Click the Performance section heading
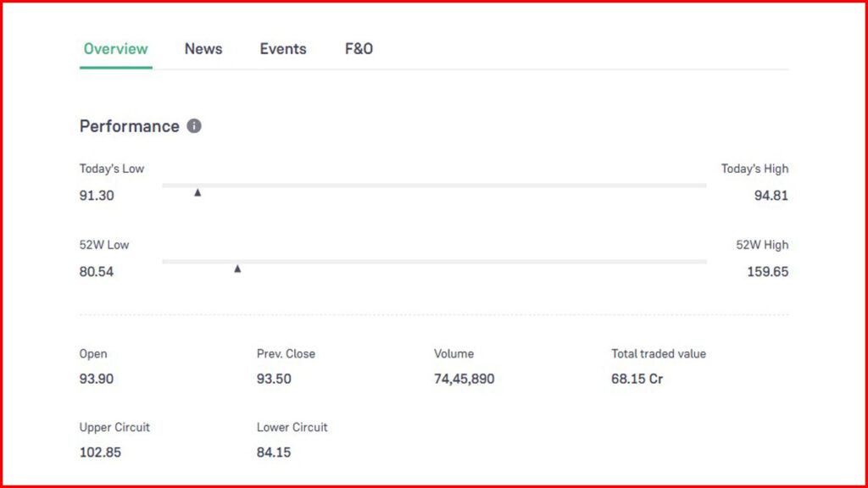The image size is (868, 488). point(129,126)
